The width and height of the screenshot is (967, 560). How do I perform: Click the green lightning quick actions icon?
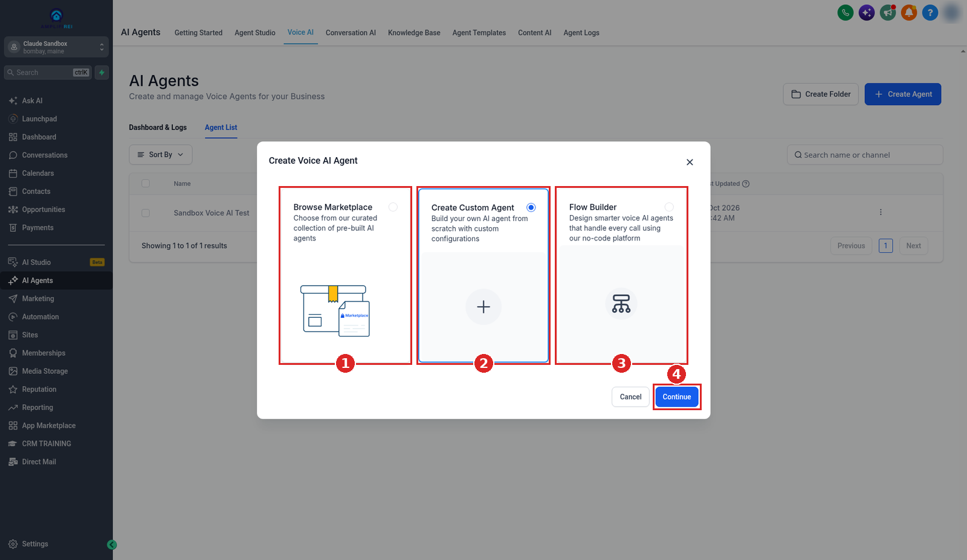click(x=102, y=72)
